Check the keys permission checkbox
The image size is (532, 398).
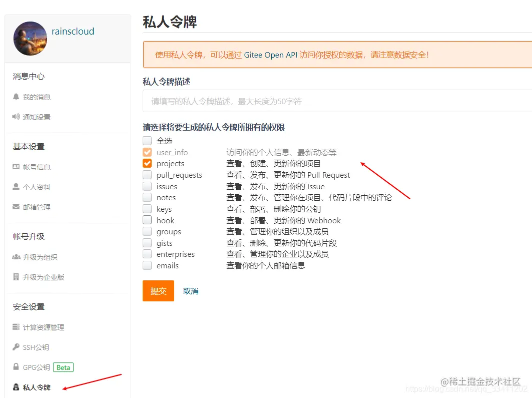(x=147, y=209)
